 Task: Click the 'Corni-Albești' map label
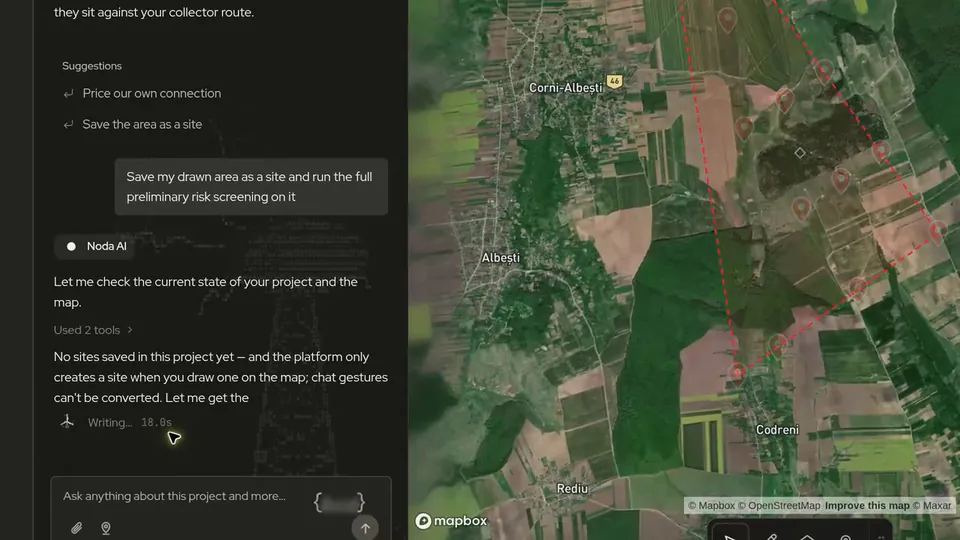(565, 88)
